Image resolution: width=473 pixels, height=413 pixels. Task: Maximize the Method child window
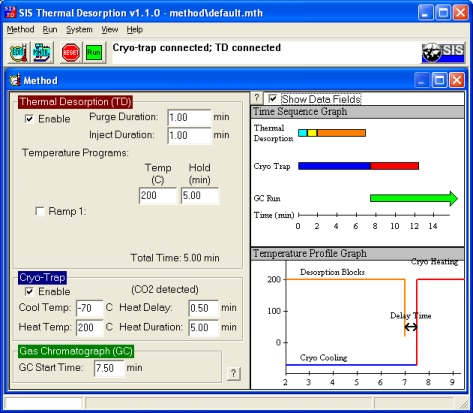coord(439,80)
